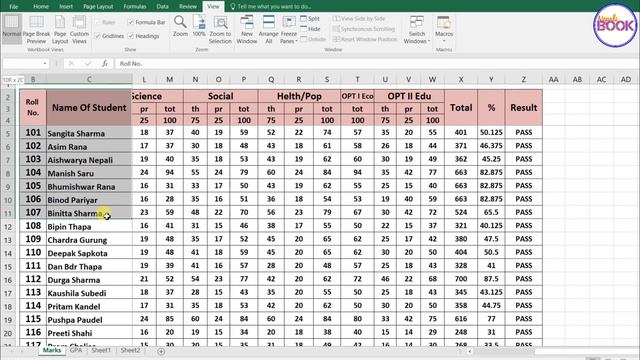The height and width of the screenshot is (360, 640).
Task: Open the Review ribbon tab
Action: coord(188,7)
